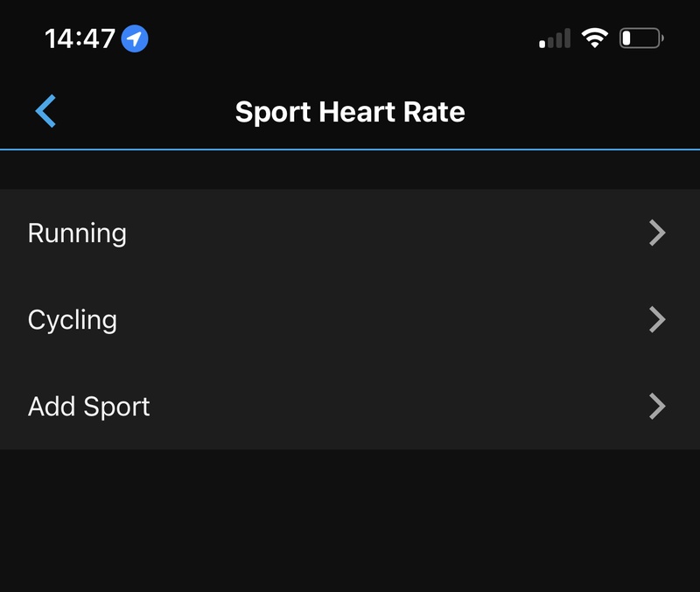Click the chevron icon beside Add Sport
This screenshot has height=592, width=700.
click(x=657, y=406)
